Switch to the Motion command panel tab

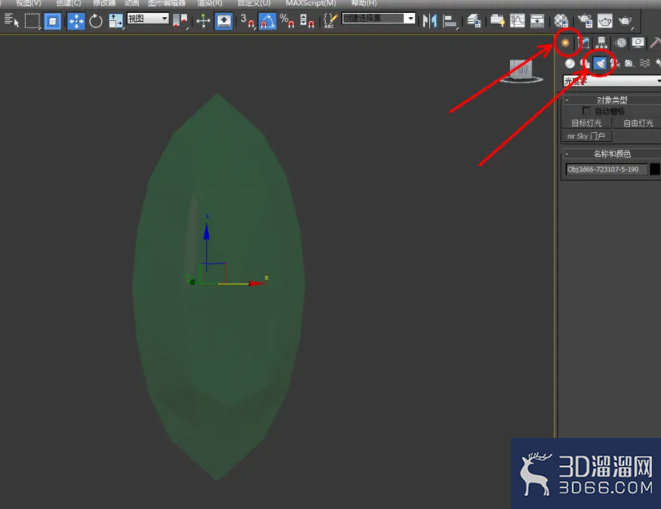click(x=620, y=43)
